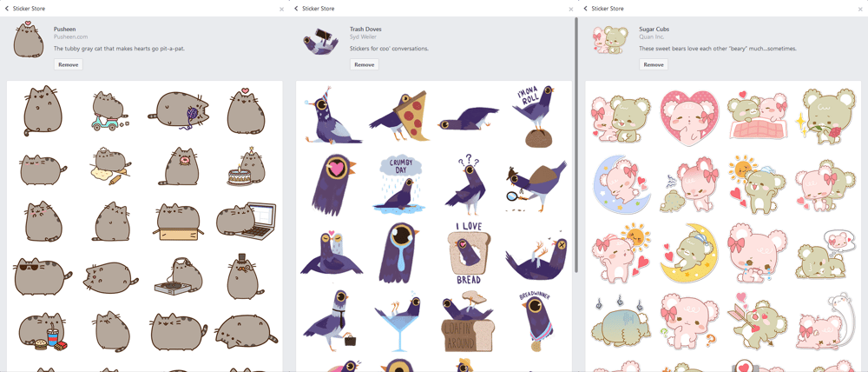
Task: Select crying pink bear sticker
Action: pos(755,252)
